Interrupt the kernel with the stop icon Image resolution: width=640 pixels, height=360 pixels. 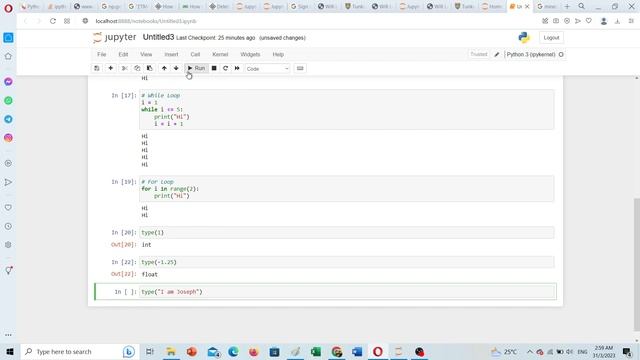pos(214,69)
